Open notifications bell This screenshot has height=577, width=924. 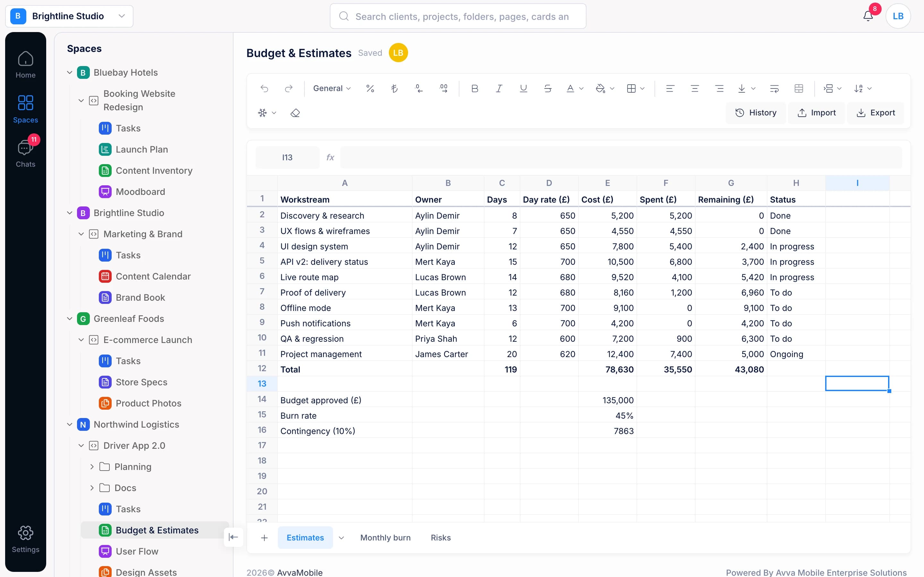[868, 16]
